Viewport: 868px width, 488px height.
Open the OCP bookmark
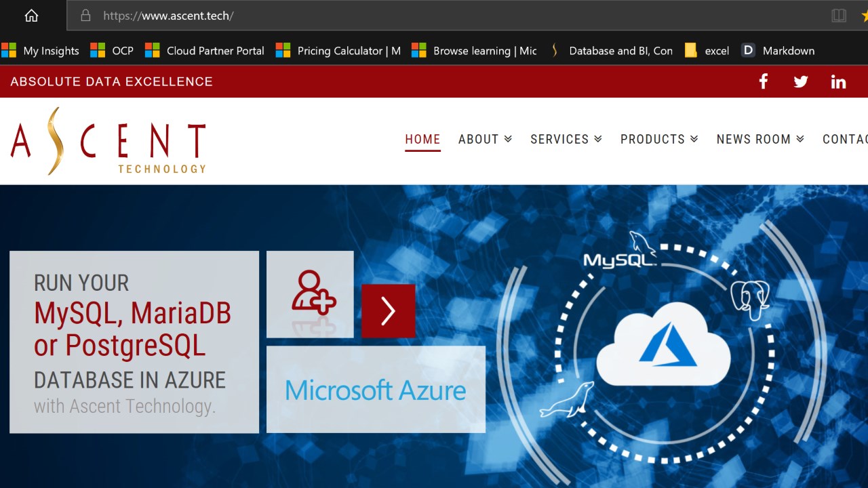pos(113,50)
